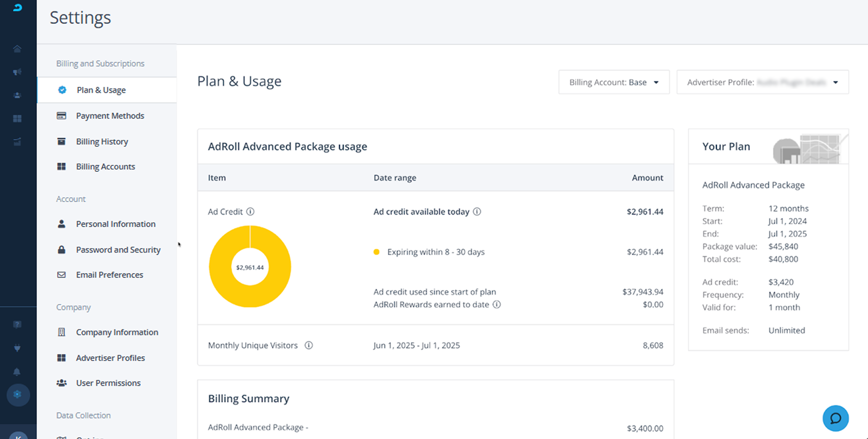The image size is (868, 439).
Task: Click the AdRoll Advanced Package usage heading
Action: pos(288,146)
